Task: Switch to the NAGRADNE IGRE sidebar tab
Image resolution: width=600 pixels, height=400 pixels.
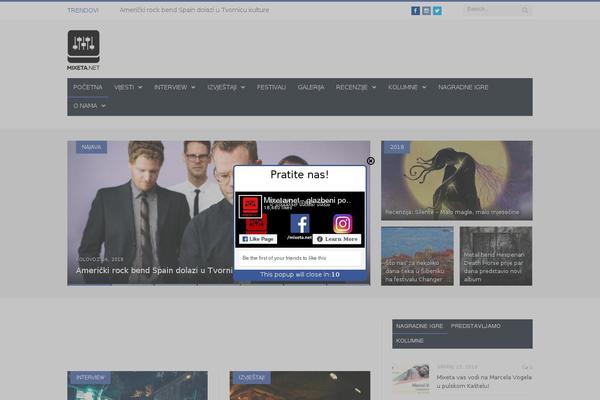Action: 419,326
